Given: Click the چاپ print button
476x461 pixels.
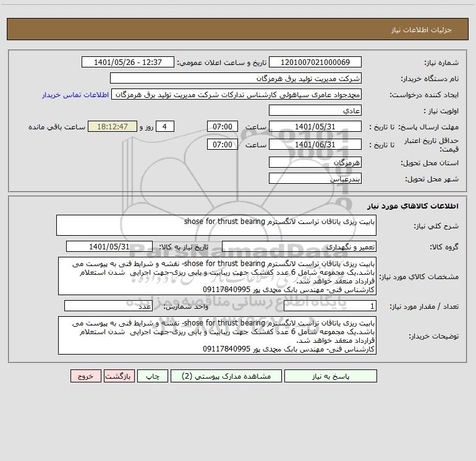Looking at the screenshot, I should coord(153,376).
